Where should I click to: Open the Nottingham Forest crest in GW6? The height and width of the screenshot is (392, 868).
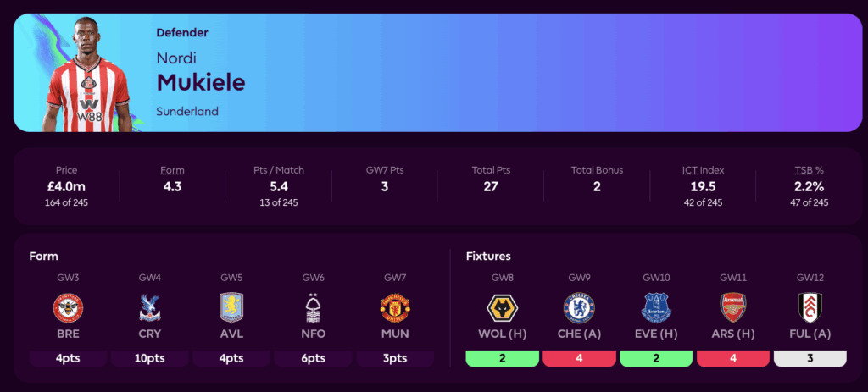(x=314, y=307)
